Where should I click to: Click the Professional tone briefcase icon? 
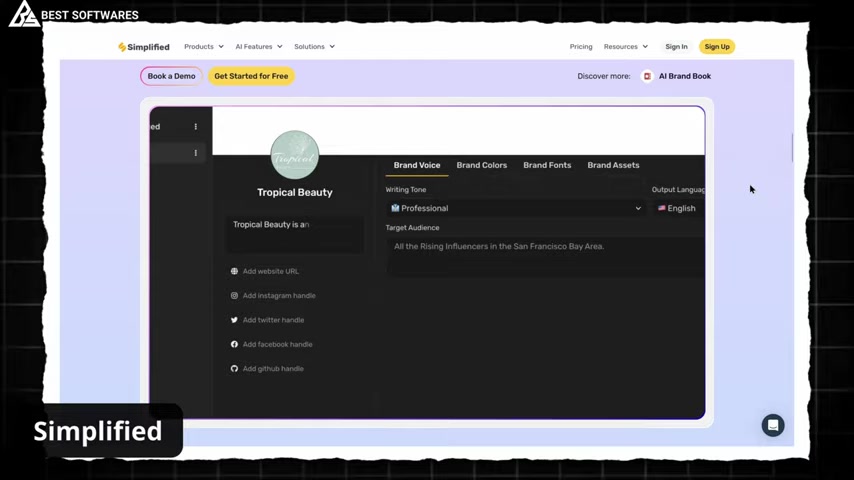pyautogui.click(x=395, y=208)
